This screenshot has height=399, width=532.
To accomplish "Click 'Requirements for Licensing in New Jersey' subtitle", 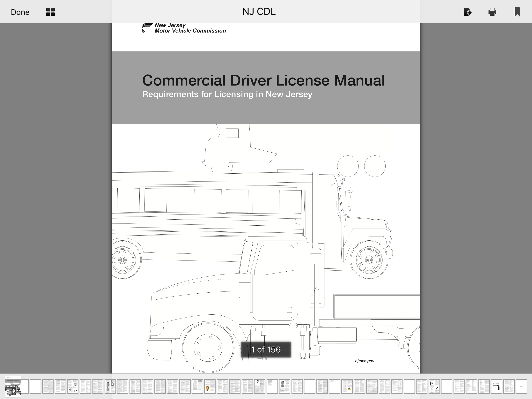I will [227, 94].
